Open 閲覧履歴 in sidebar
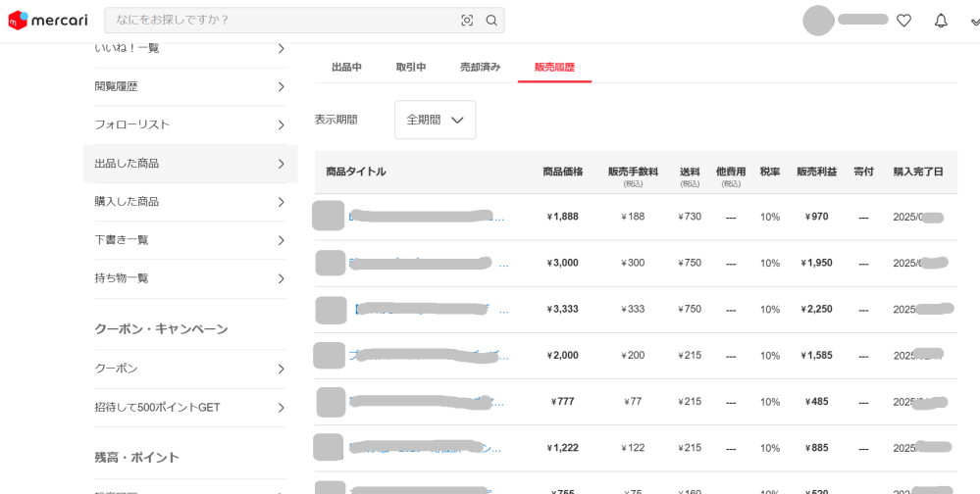The height and width of the screenshot is (494, 980). pos(190,87)
